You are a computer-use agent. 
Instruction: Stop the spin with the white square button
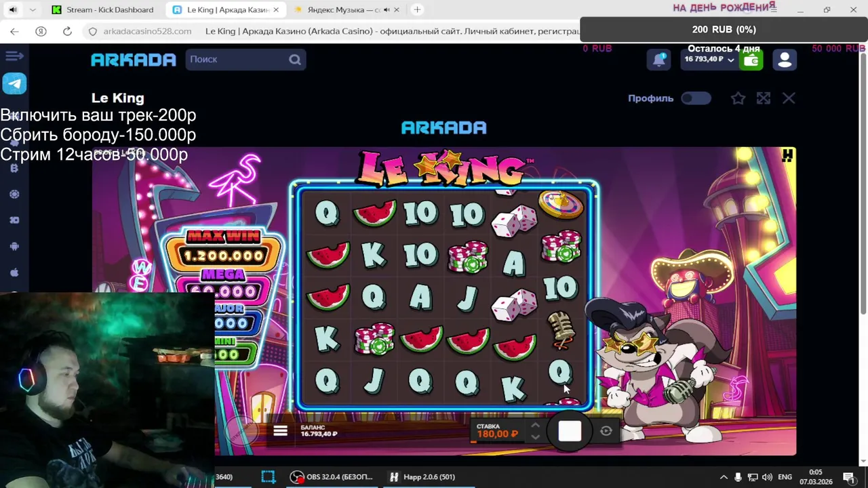[570, 431]
